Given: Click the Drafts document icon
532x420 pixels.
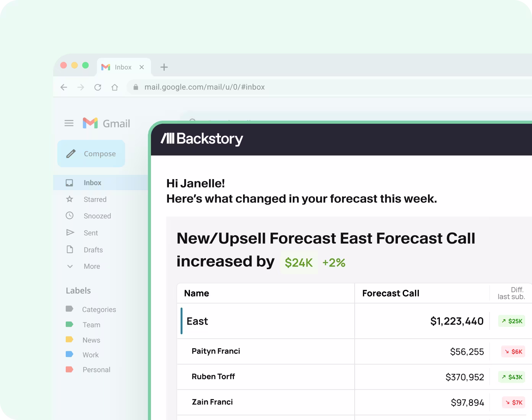Looking at the screenshot, I should (x=70, y=249).
